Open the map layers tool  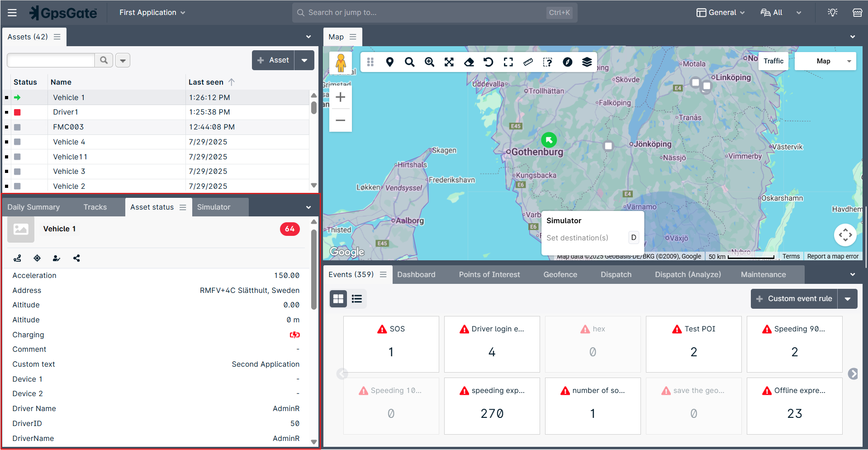click(x=587, y=62)
